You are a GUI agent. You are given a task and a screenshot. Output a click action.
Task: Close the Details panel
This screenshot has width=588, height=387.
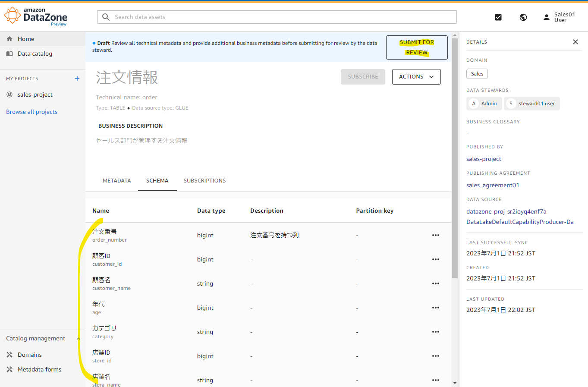(x=575, y=42)
